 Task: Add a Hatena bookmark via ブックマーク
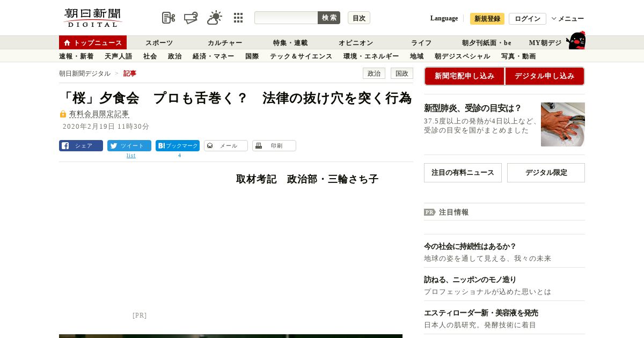[178, 146]
